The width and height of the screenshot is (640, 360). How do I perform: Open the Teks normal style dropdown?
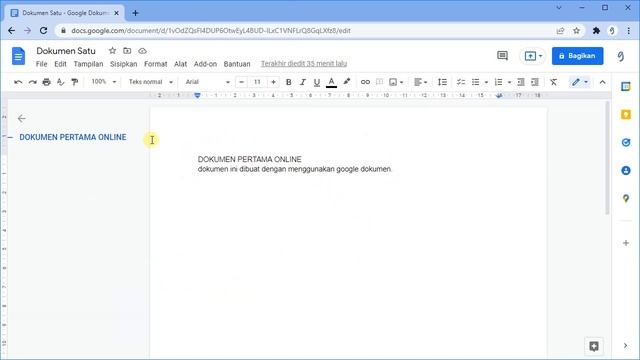(x=151, y=82)
